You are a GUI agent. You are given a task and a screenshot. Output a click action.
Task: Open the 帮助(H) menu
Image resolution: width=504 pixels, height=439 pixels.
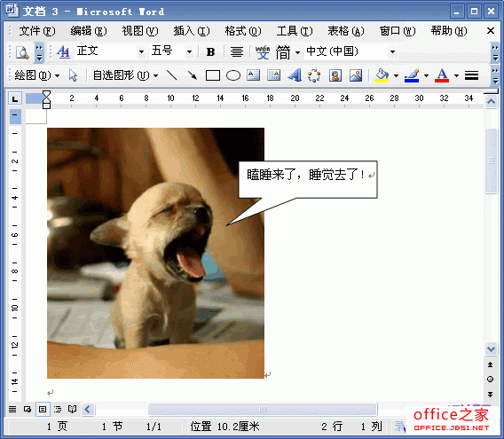(x=449, y=31)
